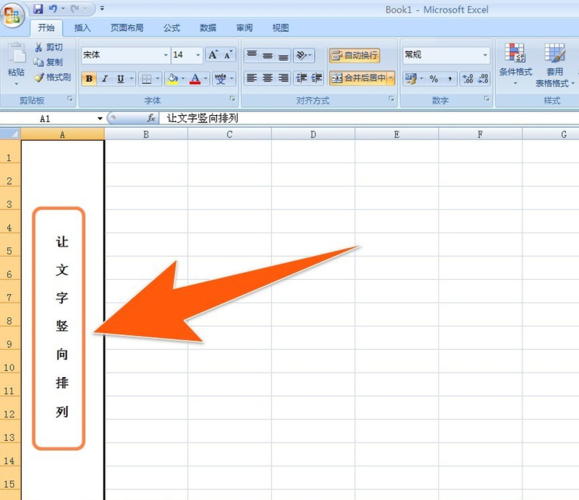Increase decimal places
This screenshot has height=500, width=579.
(468, 78)
